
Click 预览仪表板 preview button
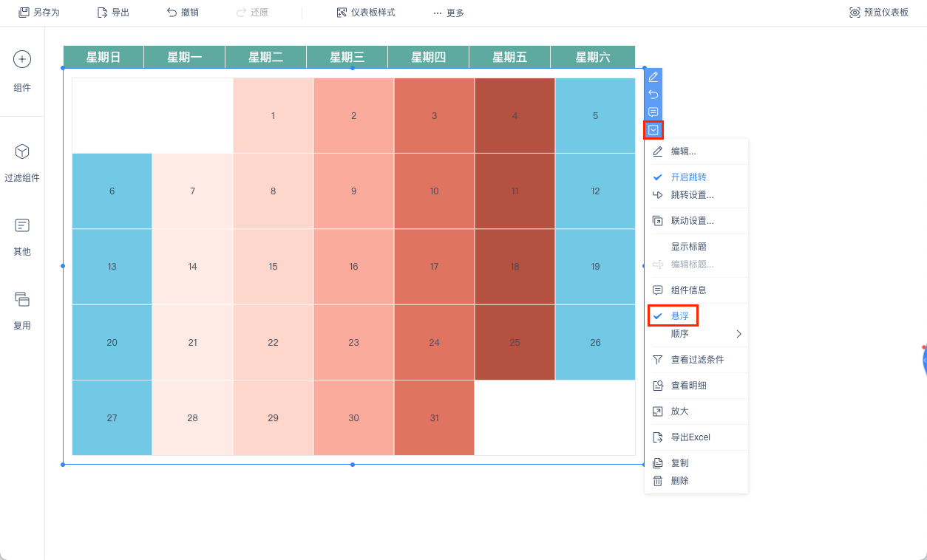click(x=879, y=13)
